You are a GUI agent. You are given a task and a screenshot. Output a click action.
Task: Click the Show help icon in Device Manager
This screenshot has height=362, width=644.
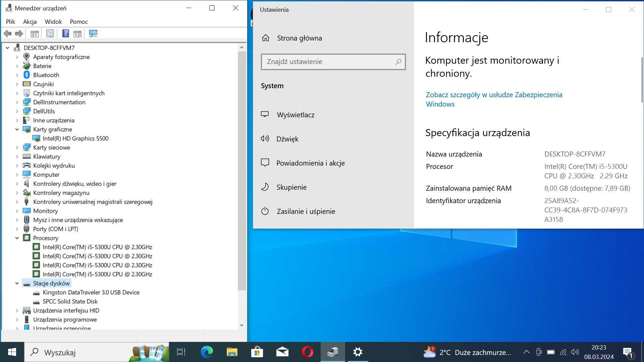(x=65, y=34)
